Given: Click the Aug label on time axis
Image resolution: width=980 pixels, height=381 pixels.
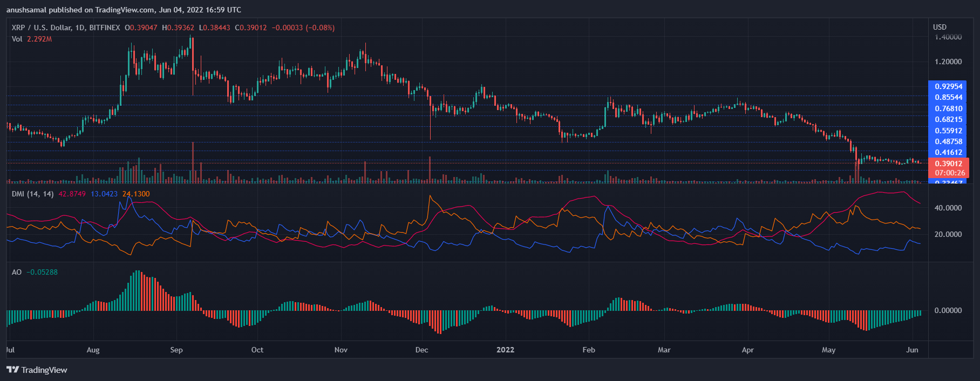Looking at the screenshot, I should [x=93, y=350].
